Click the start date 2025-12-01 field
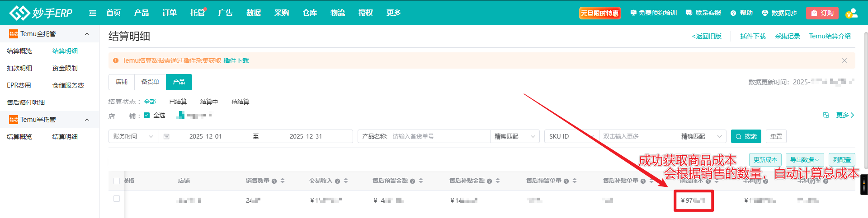This screenshot has height=218, width=868. click(x=206, y=136)
